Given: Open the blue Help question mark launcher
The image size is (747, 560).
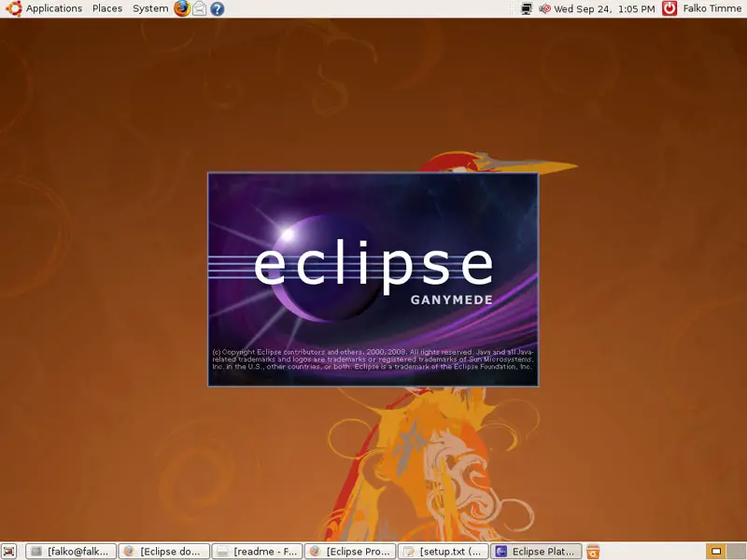Looking at the screenshot, I should click(x=218, y=8).
